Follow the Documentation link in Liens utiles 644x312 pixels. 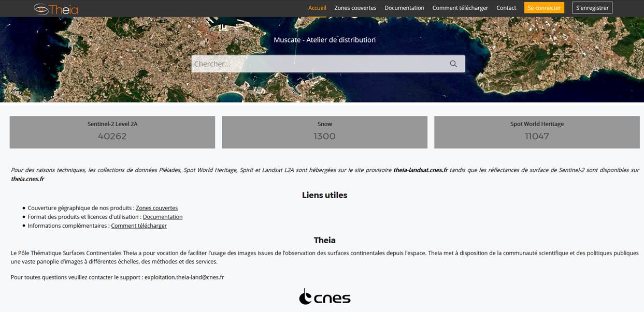coord(163,217)
